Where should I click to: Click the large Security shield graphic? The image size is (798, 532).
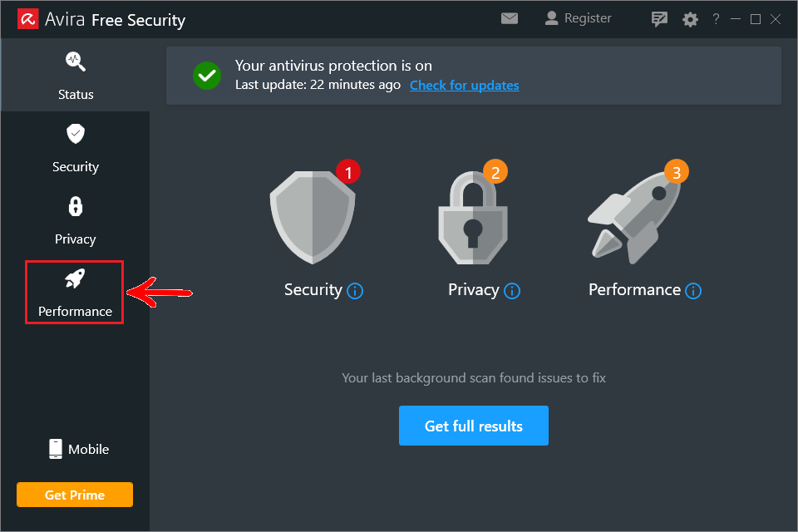coord(313,218)
